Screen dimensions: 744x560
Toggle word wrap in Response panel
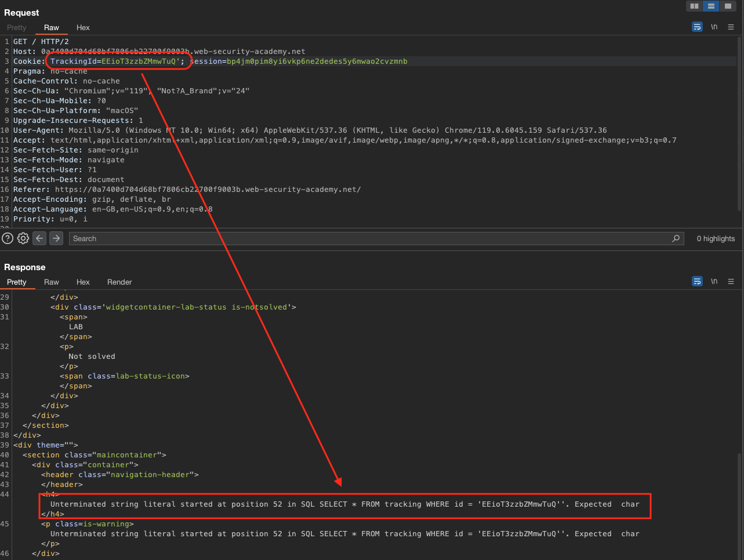coord(697,282)
